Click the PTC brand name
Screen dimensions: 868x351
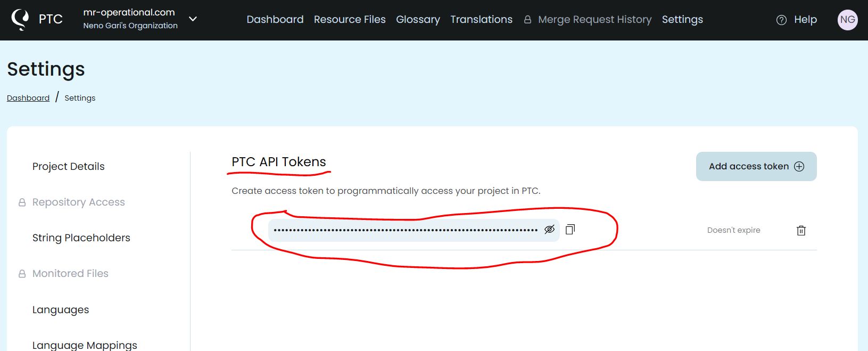pos(51,20)
